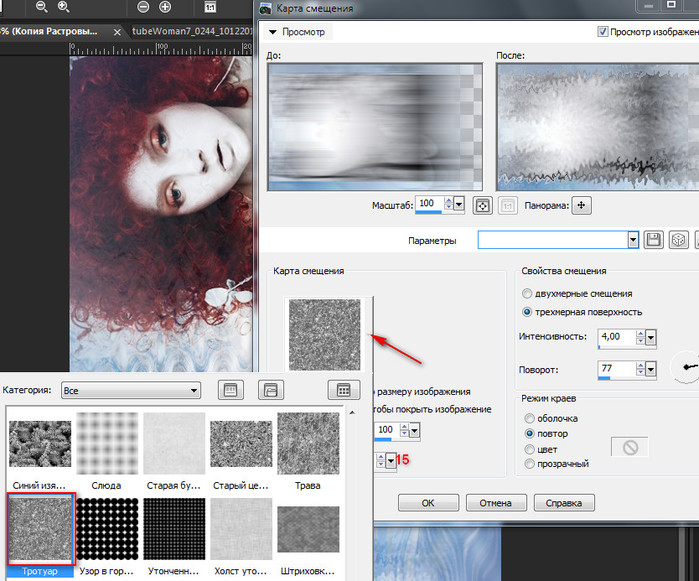This screenshot has width=699, height=581.
Task: Select the Слюда texture
Action: click(x=107, y=443)
